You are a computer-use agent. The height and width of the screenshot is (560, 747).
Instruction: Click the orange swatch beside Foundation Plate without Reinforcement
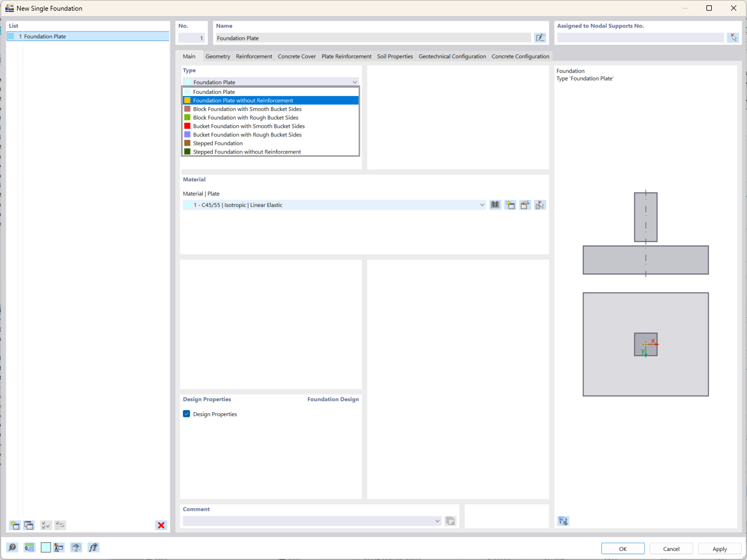pos(187,100)
